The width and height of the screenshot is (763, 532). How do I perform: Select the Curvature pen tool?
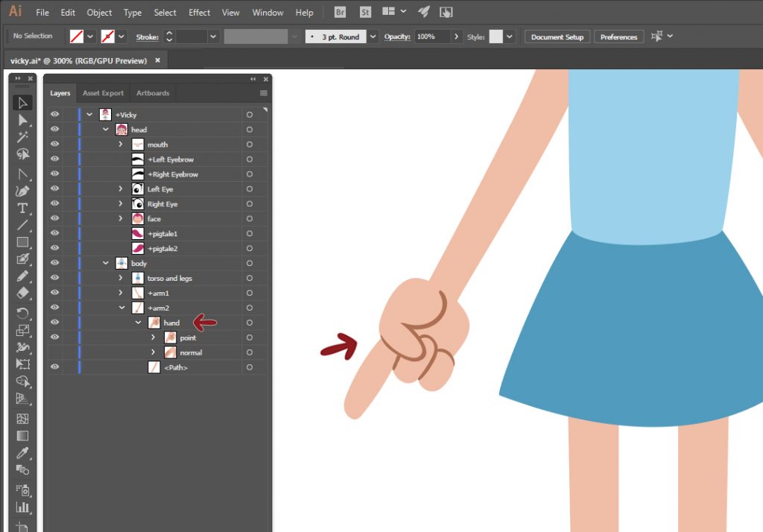[x=22, y=191]
